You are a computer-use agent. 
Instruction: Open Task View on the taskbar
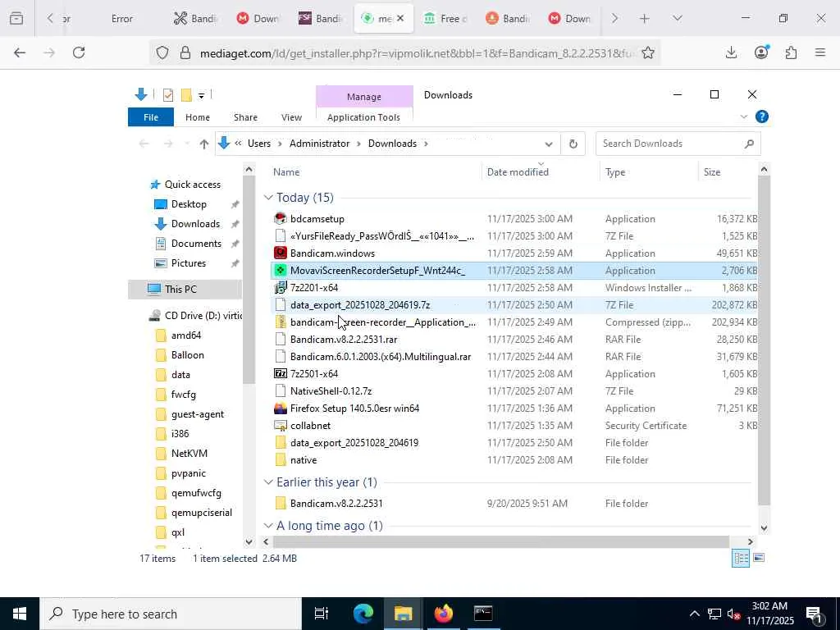pyautogui.click(x=321, y=614)
